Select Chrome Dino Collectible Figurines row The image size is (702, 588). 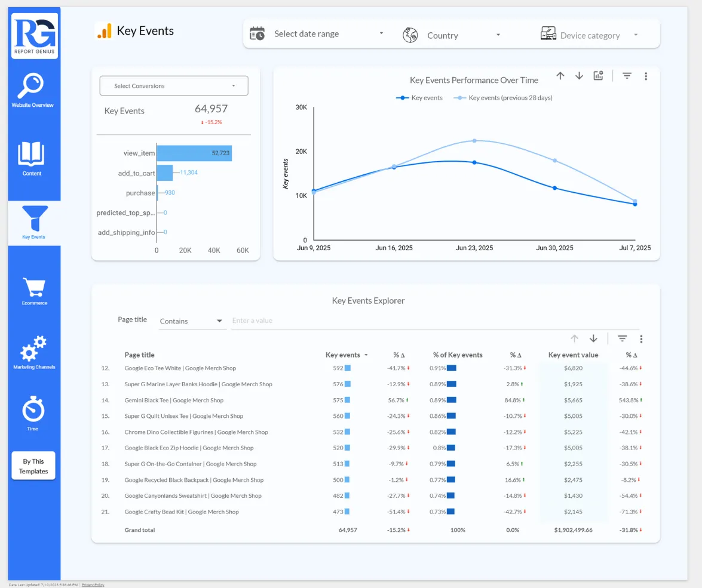pos(371,432)
